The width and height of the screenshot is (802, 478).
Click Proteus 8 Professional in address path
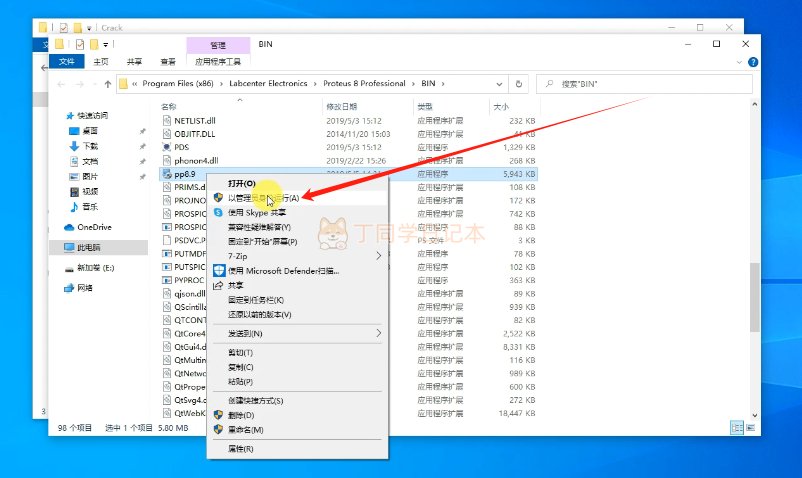click(364, 83)
